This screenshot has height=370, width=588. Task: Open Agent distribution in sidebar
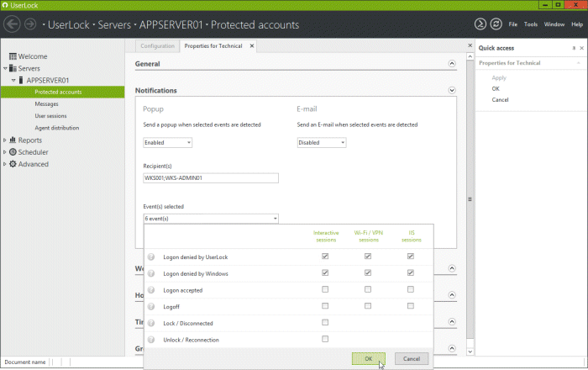pyautogui.click(x=57, y=128)
